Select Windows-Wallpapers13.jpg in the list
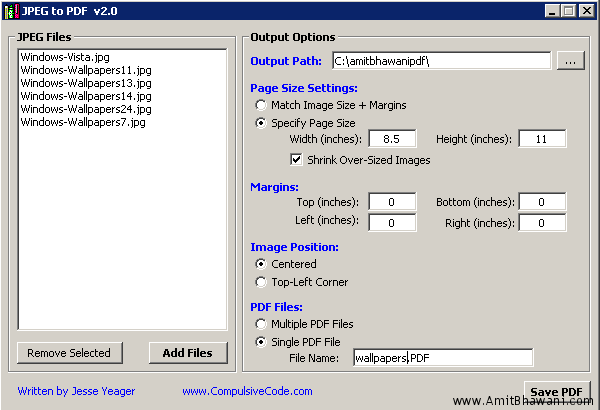This screenshot has width=600, height=410. click(85, 84)
